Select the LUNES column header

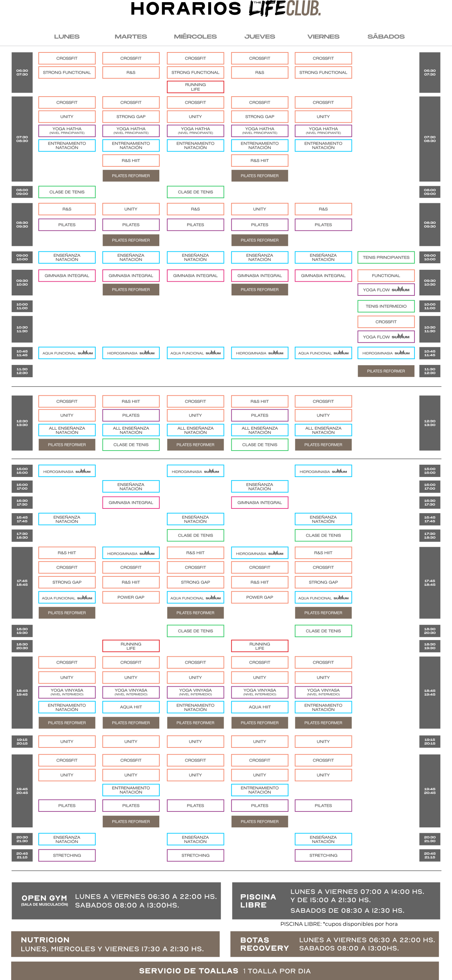tap(66, 37)
